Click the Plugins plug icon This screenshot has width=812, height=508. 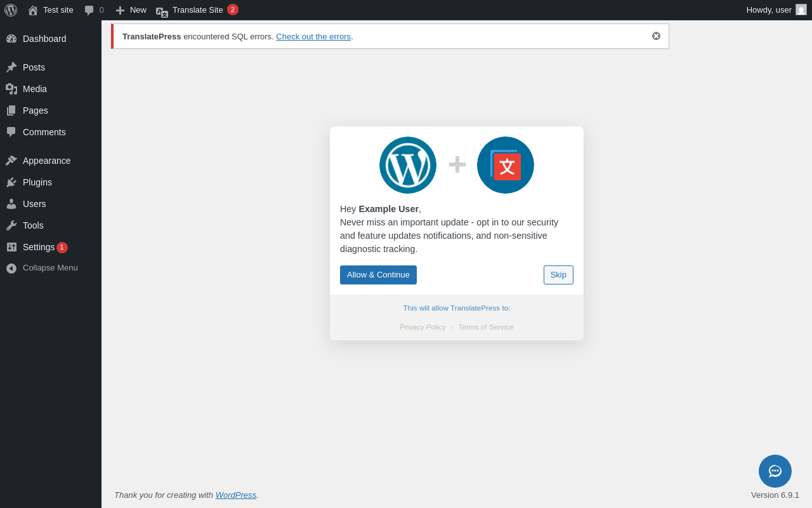click(x=11, y=182)
